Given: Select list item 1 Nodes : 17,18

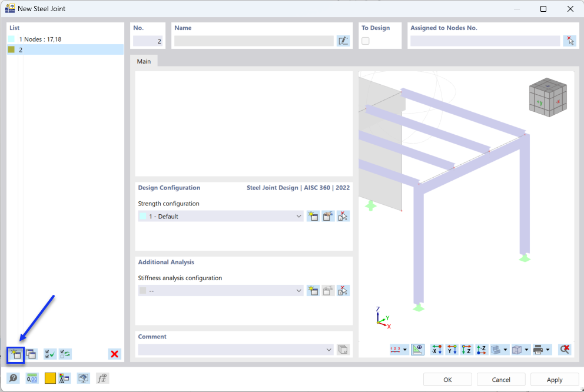Looking at the screenshot, I should pyautogui.click(x=65, y=39).
